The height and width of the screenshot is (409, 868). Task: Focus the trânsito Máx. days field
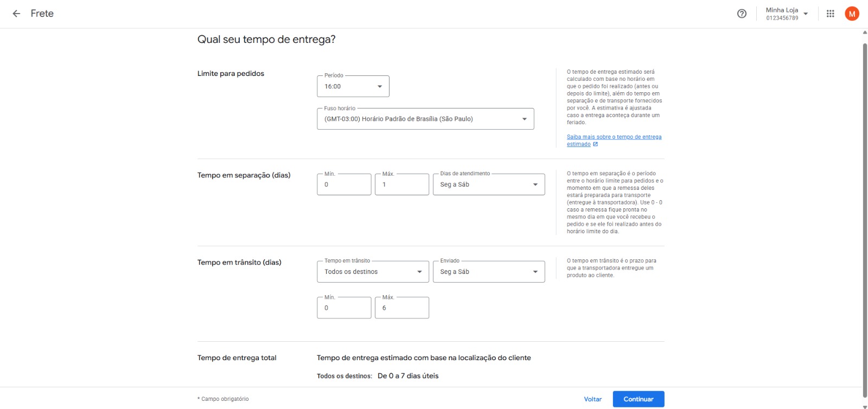[401, 308]
